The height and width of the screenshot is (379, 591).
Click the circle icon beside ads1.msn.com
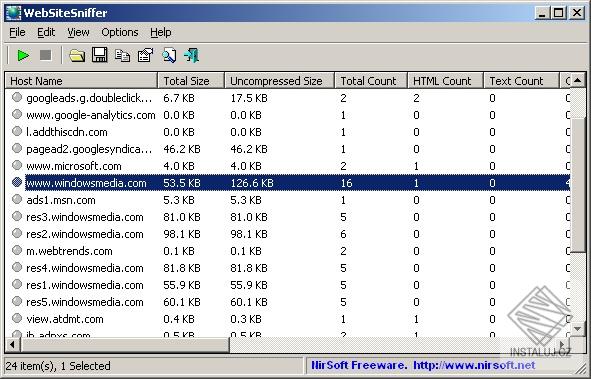point(17,199)
